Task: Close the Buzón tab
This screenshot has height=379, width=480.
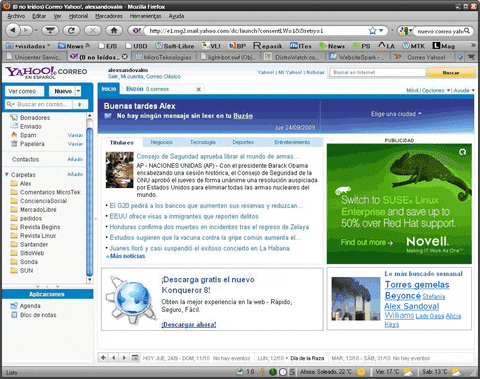Action: (198, 89)
